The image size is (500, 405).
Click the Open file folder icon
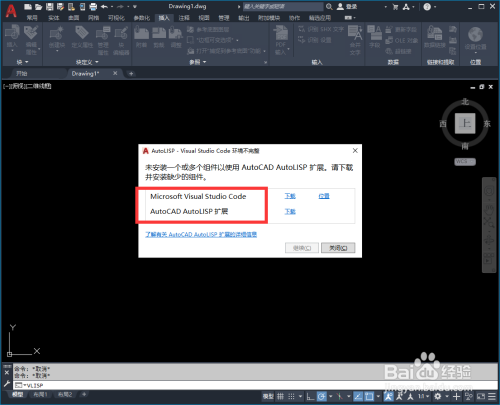[39, 7]
